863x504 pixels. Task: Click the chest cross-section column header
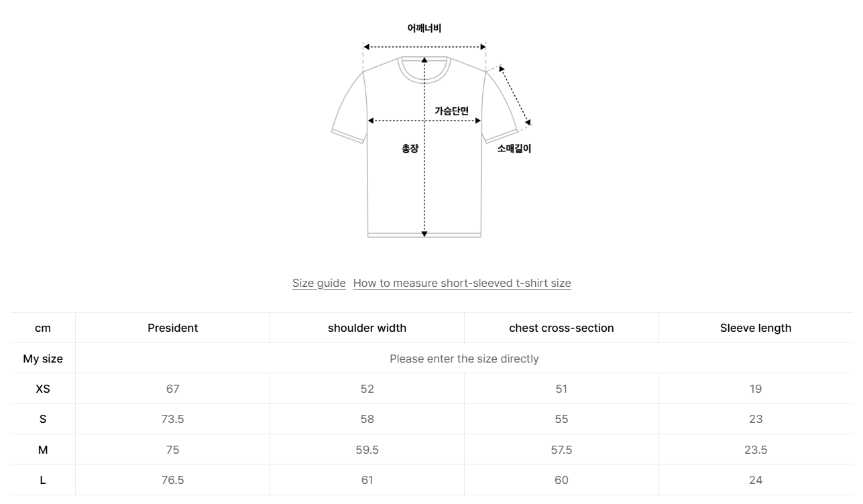tap(561, 328)
